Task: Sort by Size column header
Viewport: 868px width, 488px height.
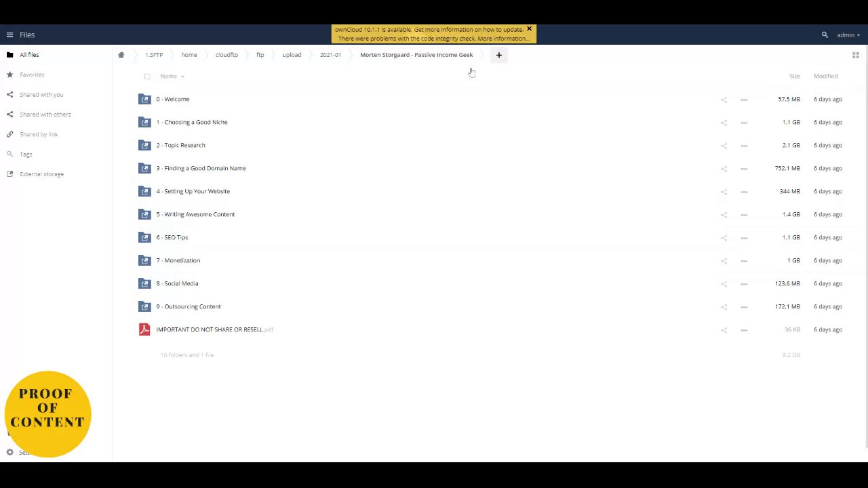Action: click(x=795, y=76)
